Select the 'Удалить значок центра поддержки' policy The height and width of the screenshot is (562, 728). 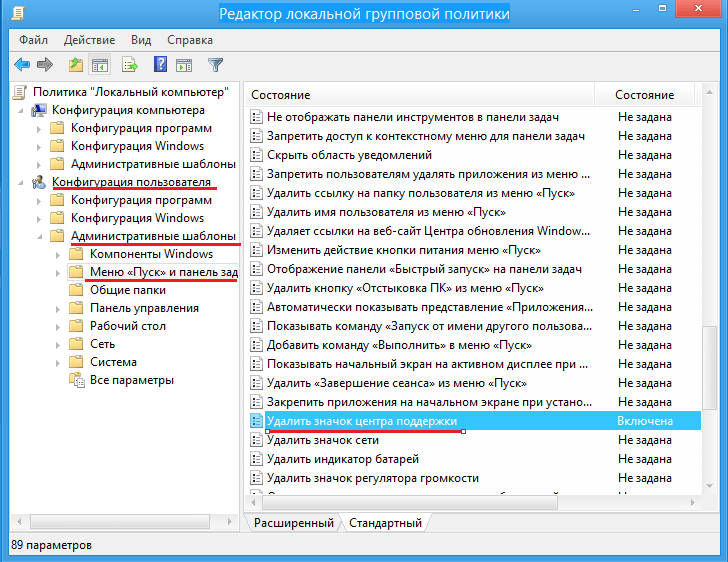[362, 421]
